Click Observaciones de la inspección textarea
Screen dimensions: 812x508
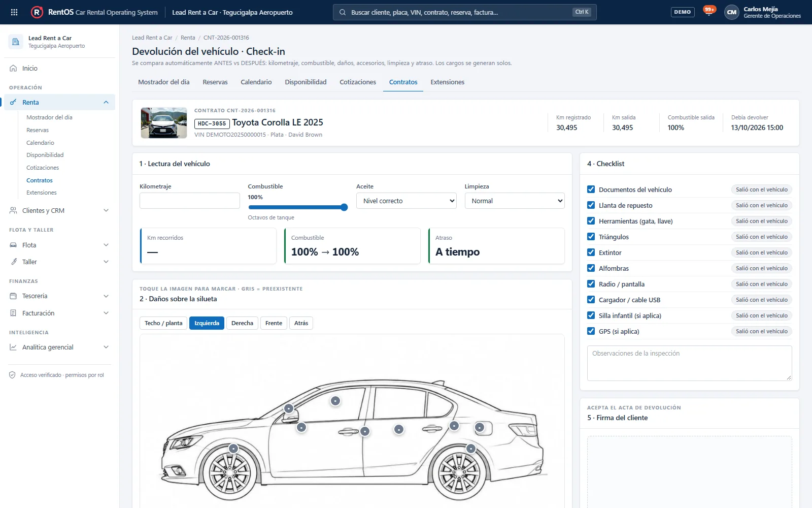click(x=689, y=363)
